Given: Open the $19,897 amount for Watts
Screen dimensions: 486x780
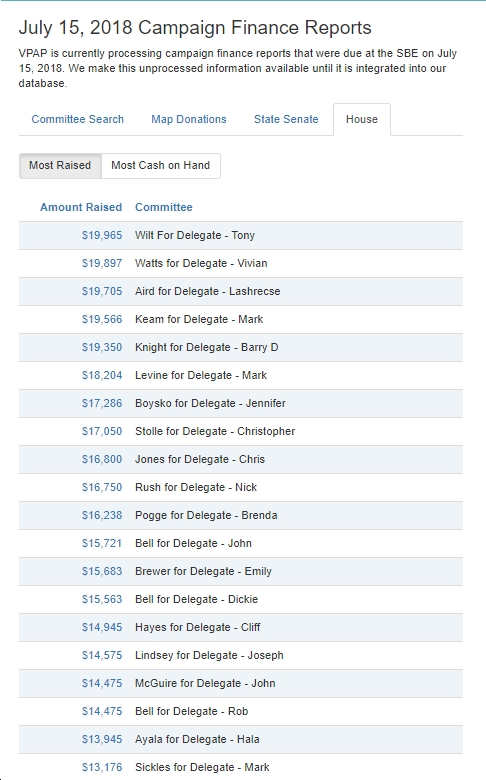Looking at the screenshot, I should pyautogui.click(x=101, y=263).
